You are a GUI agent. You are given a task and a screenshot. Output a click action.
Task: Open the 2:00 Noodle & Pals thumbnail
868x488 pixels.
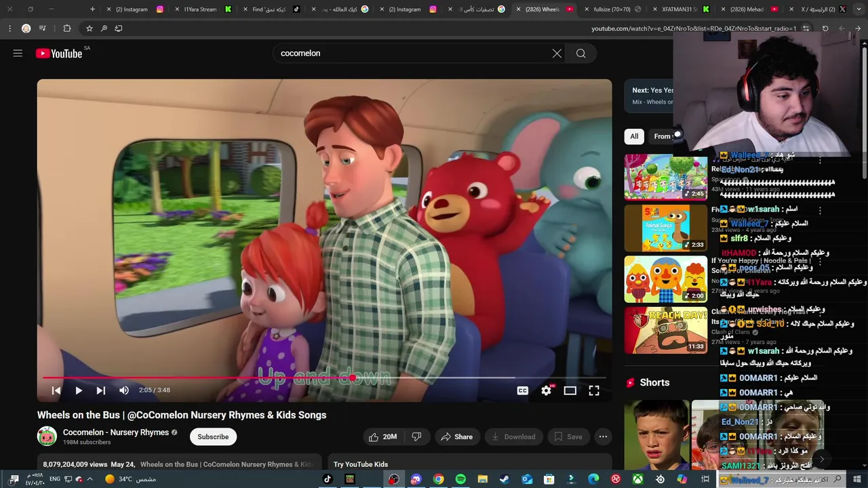666,279
